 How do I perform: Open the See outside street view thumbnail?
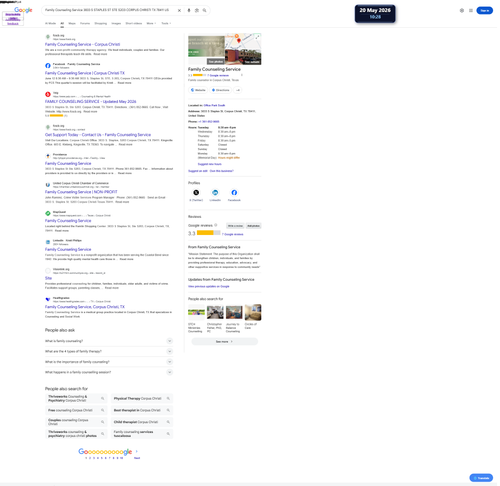click(x=243, y=57)
